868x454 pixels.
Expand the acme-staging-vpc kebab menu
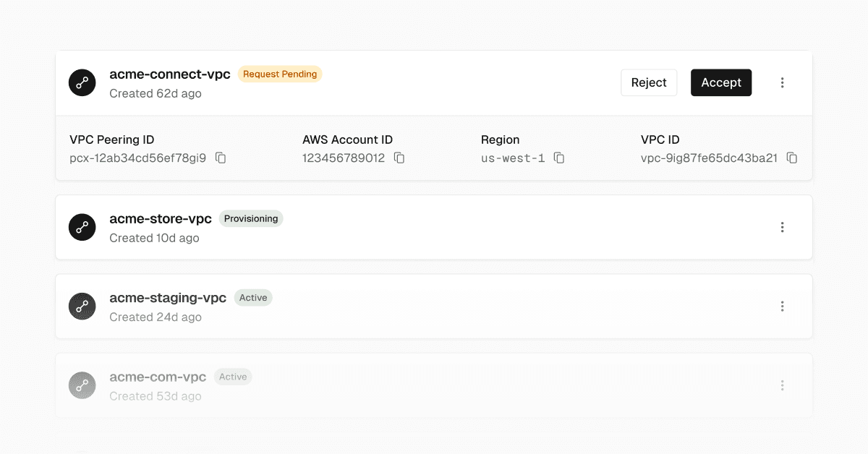pos(782,307)
